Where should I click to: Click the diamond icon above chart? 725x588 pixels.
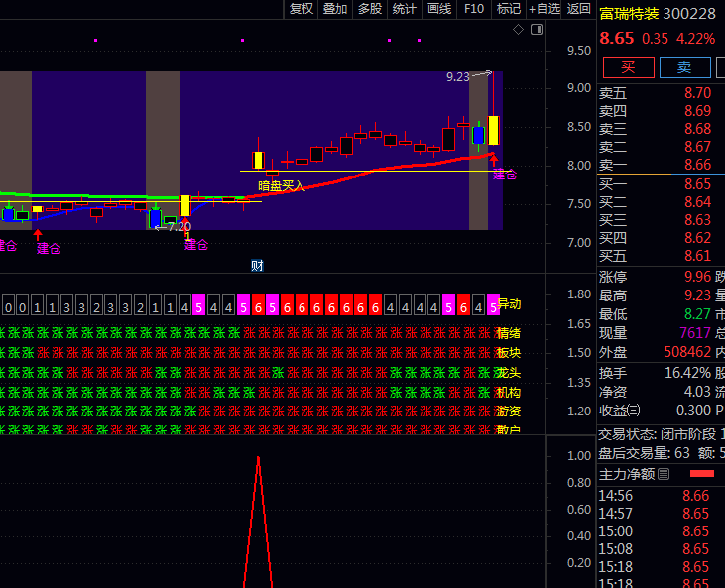(518, 30)
